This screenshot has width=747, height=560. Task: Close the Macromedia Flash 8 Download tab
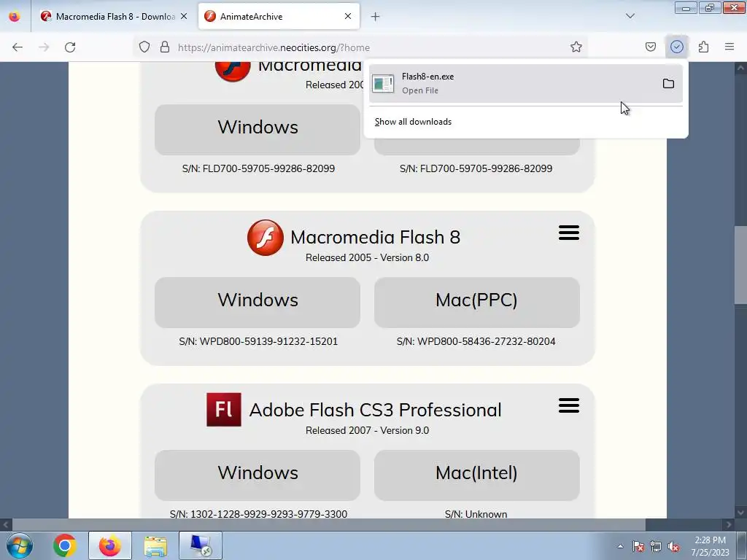pos(184,16)
